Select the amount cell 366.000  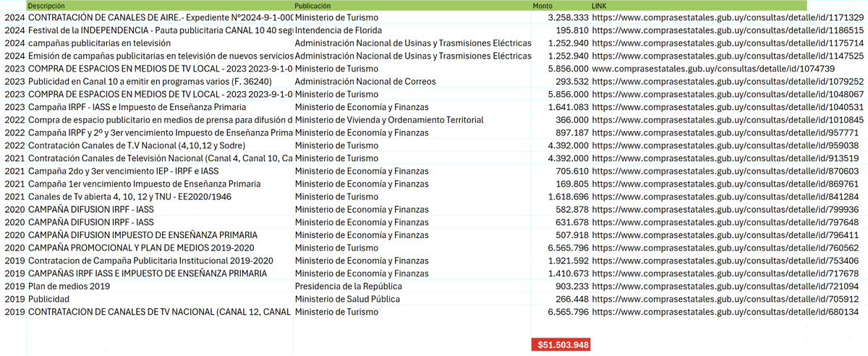[x=561, y=120]
